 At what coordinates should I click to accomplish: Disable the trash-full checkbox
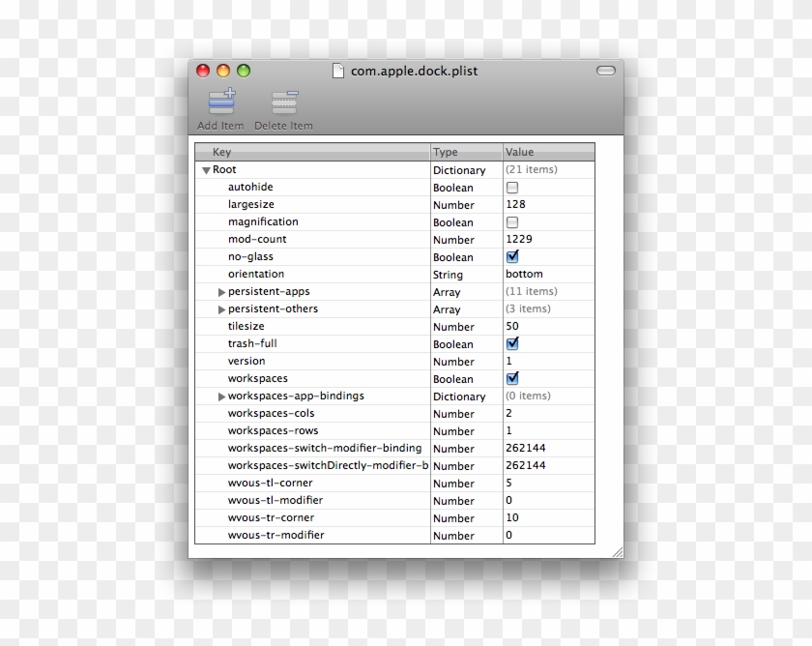(511, 343)
